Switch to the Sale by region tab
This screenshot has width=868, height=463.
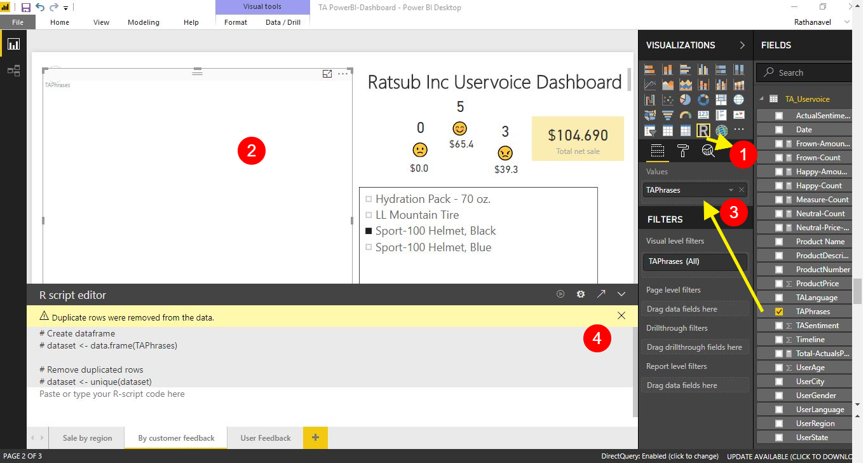87,438
